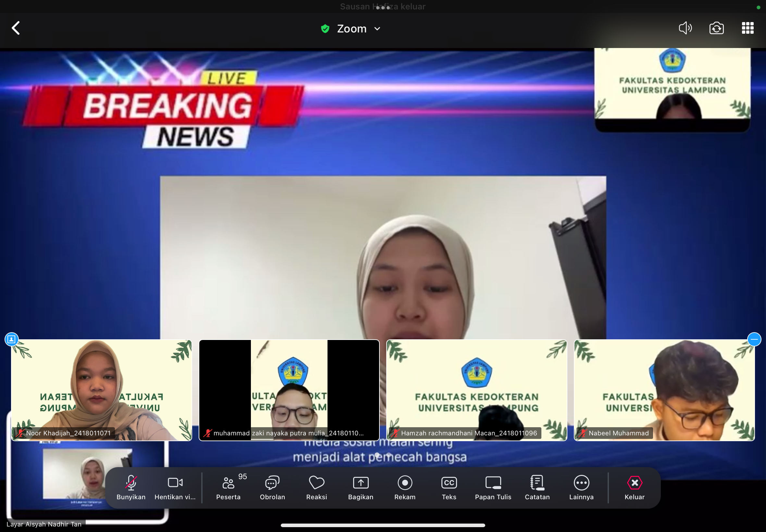Tap the page indicator dots under thumbnails
The height and width of the screenshot is (532, 766).
pyautogui.click(x=383, y=455)
